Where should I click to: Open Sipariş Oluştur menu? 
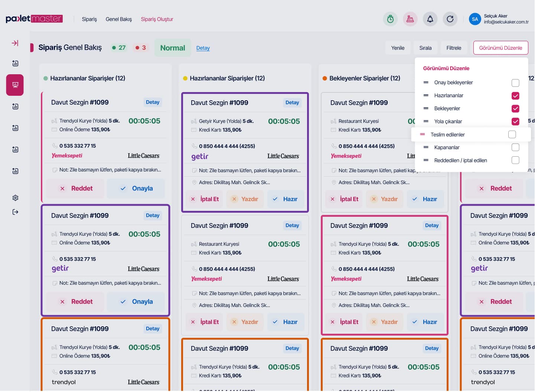(157, 19)
